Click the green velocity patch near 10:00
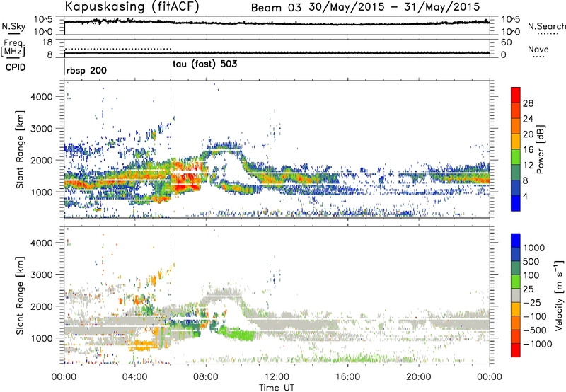 (x=238, y=334)
